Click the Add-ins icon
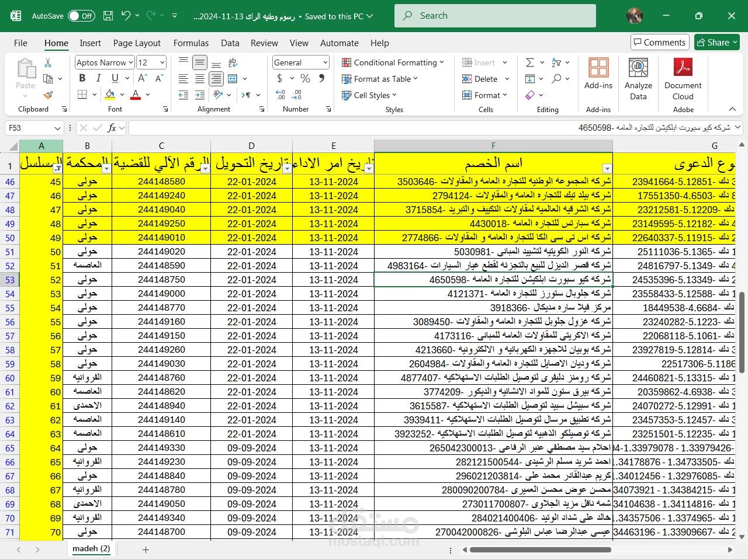The width and height of the screenshot is (748, 560). (598, 74)
